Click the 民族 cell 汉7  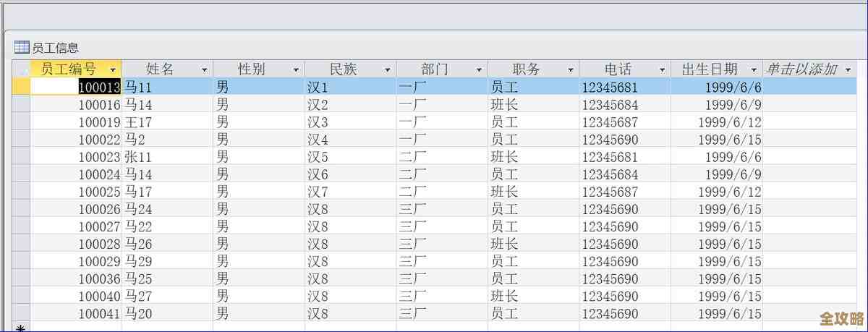(350, 191)
